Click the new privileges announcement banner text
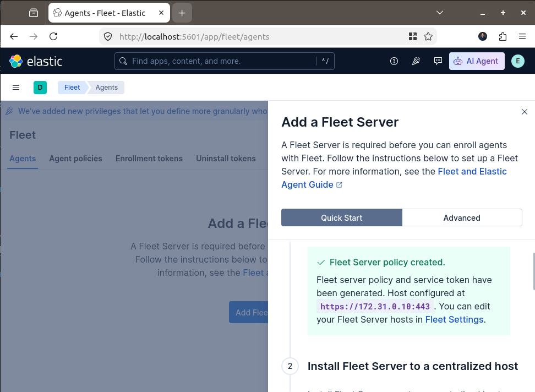 [x=143, y=111]
